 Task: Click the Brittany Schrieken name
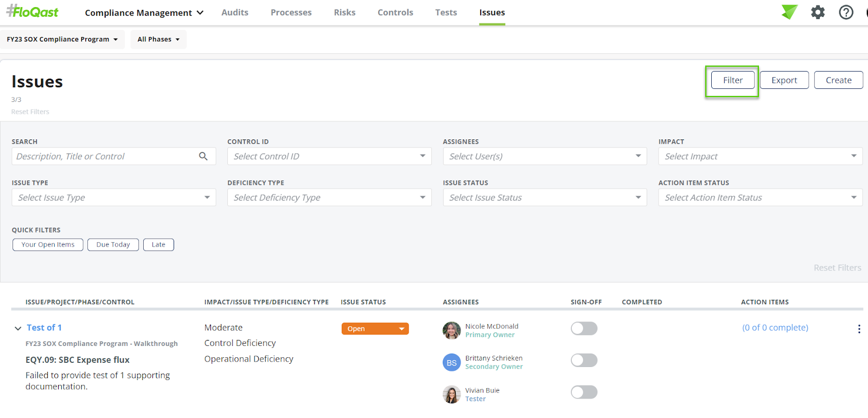click(x=494, y=358)
